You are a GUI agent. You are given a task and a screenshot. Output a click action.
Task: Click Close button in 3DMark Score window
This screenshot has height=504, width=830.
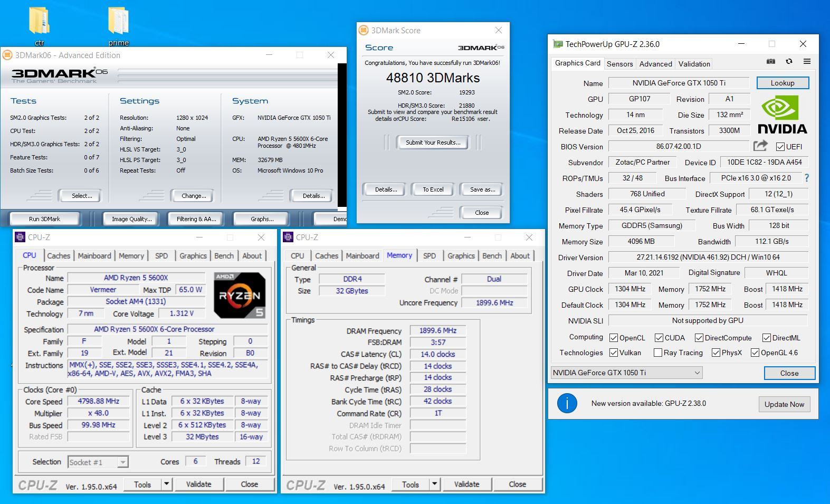tap(482, 213)
